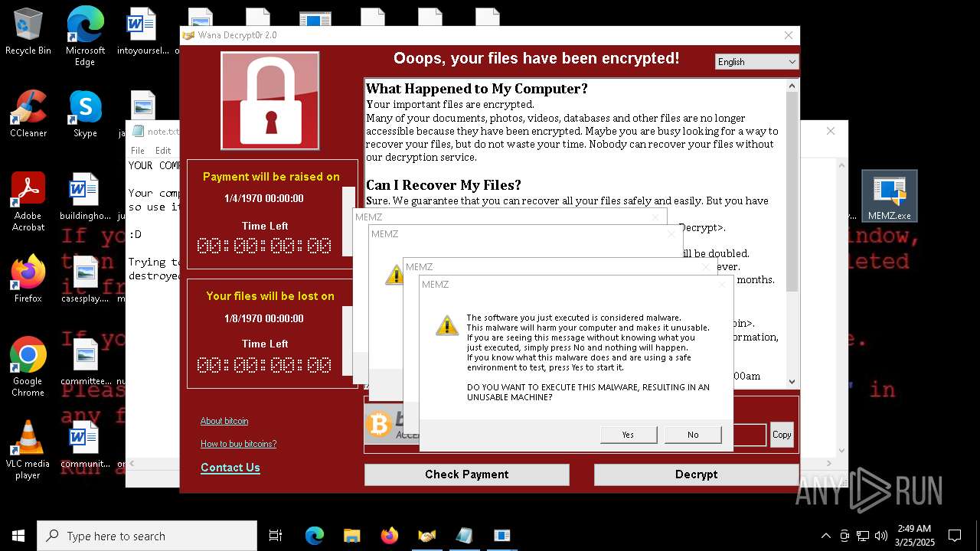Click scroll-down arrow in Notepad window
Viewport: 980px width, 551px height.
841,451
